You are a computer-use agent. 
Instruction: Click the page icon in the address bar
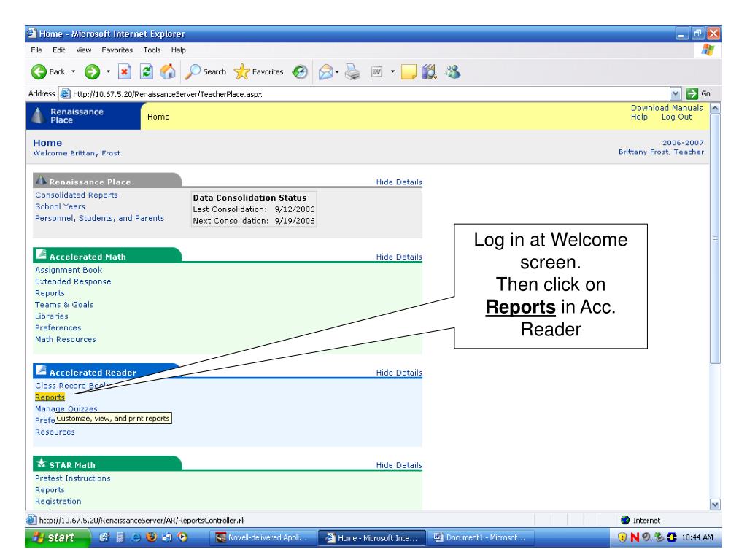coord(65,94)
